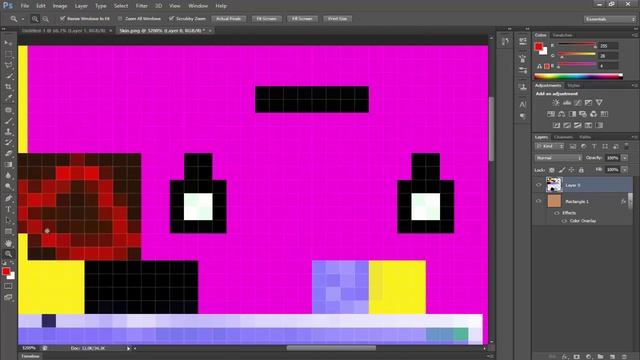Select the Type tool in toolbar
The image size is (640, 360).
8,209
